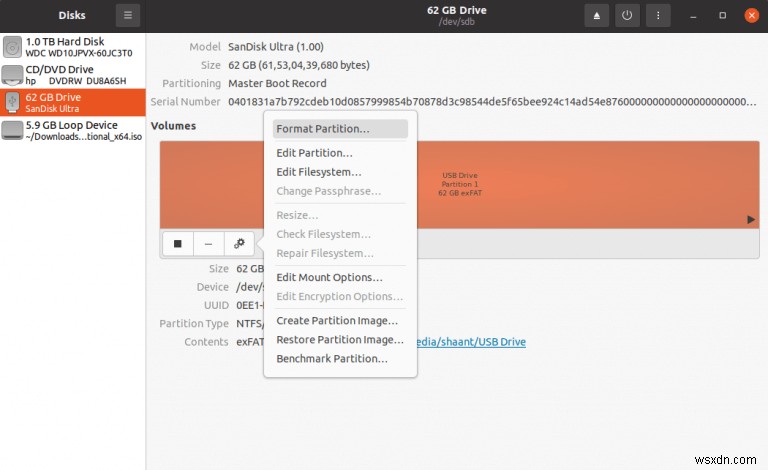Open the drive options kebab menu

point(658,16)
